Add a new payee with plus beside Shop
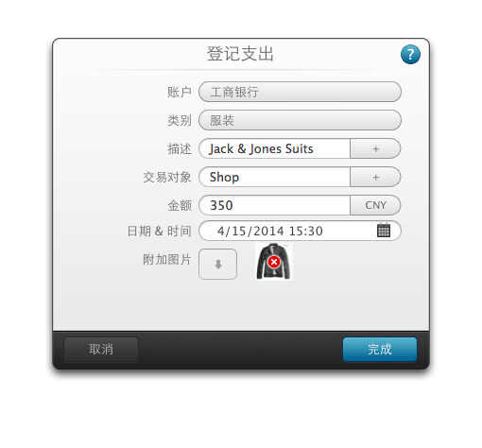Viewport: 482px width, 448px height. (x=375, y=177)
